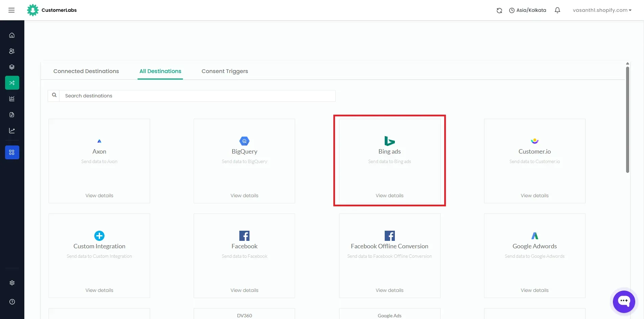Click the CustomerLabs gear logo
The image size is (644, 319).
pos(33,10)
